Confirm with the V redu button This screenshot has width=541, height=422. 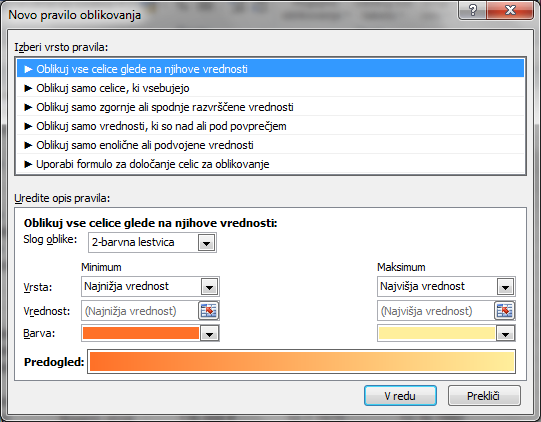pos(400,396)
